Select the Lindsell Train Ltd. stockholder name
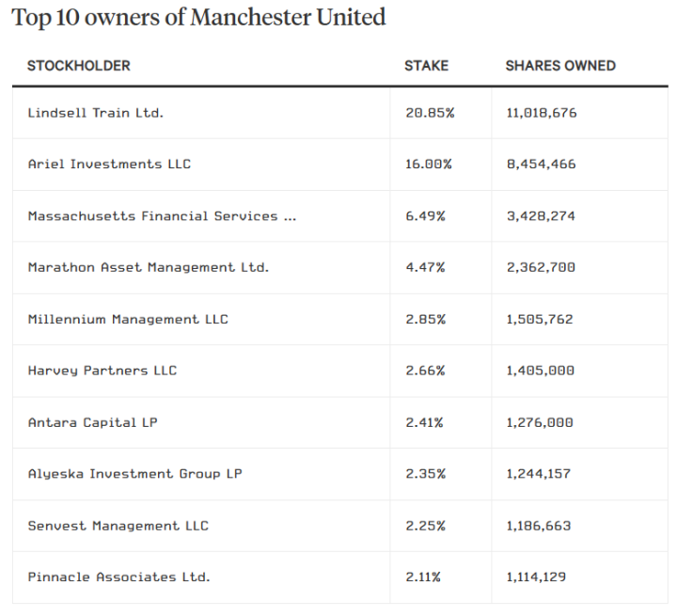 tap(95, 113)
